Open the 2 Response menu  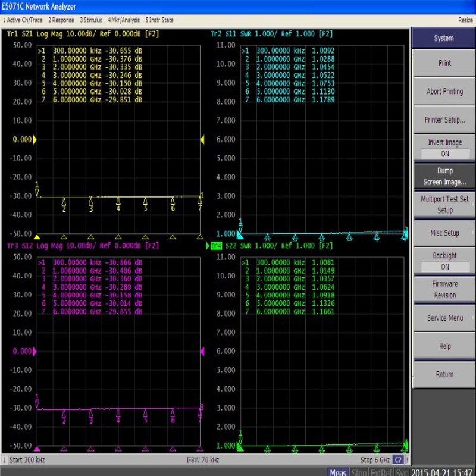(x=61, y=20)
